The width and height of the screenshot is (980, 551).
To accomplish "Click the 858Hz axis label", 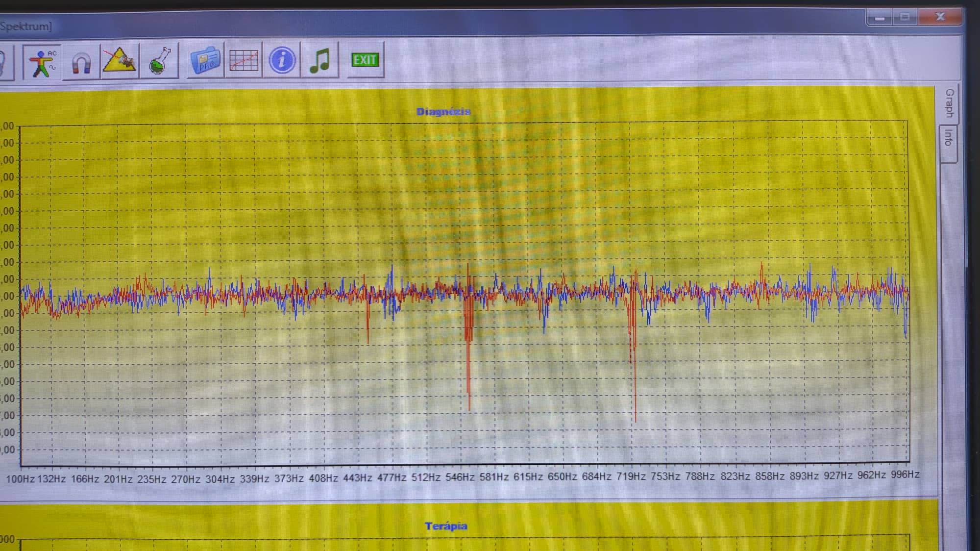I will pyautogui.click(x=769, y=476).
